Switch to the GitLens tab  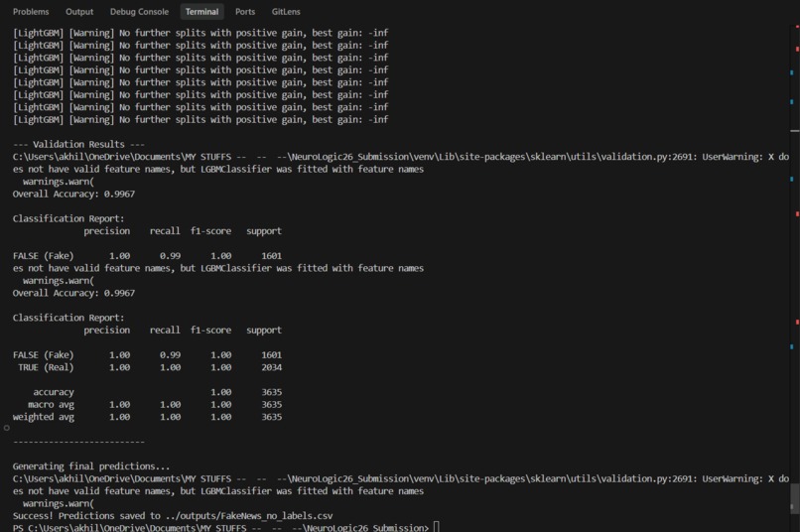point(286,12)
